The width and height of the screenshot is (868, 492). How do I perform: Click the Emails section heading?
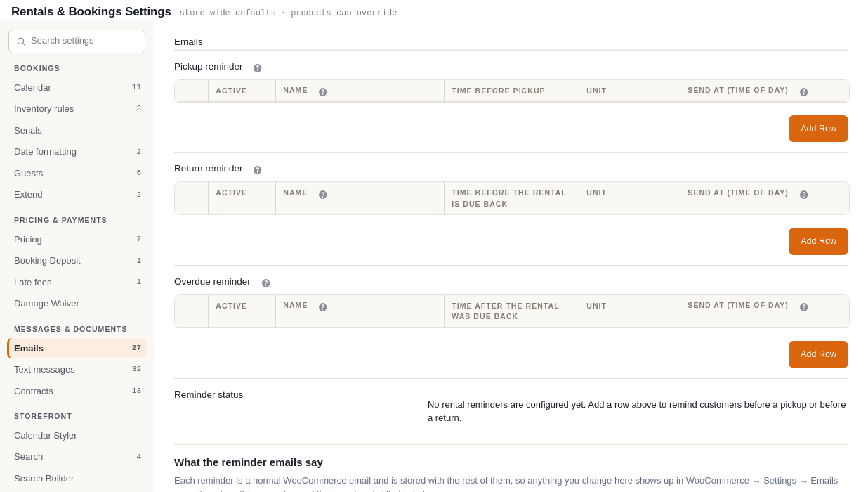[x=188, y=42]
